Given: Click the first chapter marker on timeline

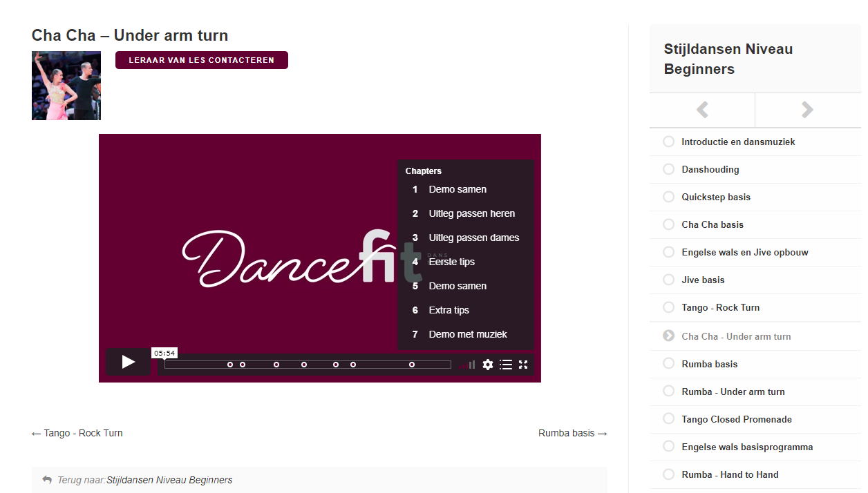Looking at the screenshot, I should click(230, 365).
